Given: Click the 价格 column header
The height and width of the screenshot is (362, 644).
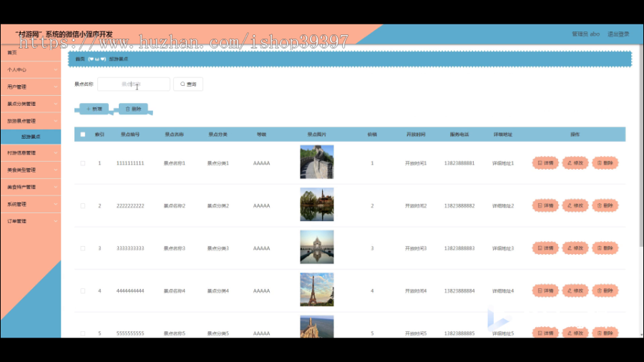Looking at the screenshot, I should [x=372, y=134].
